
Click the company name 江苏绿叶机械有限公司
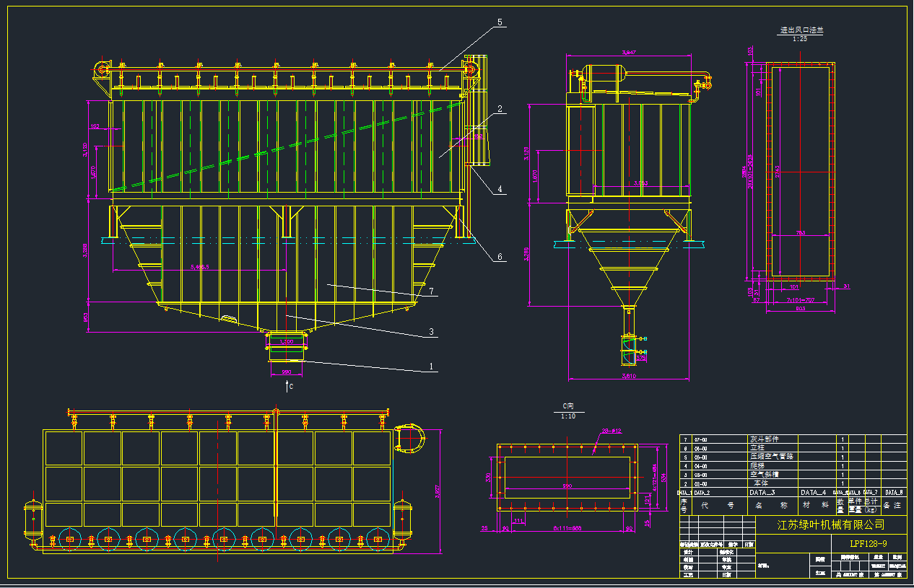pos(830,525)
